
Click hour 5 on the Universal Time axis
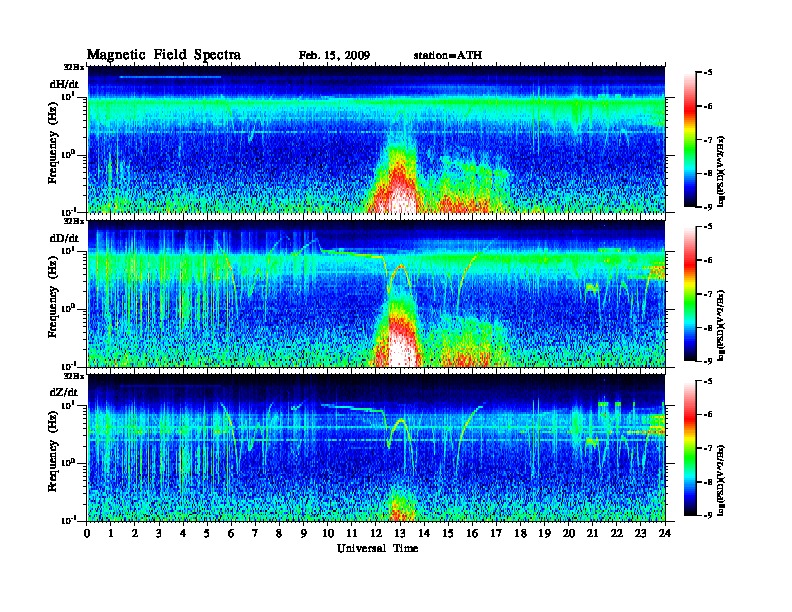(207, 534)
